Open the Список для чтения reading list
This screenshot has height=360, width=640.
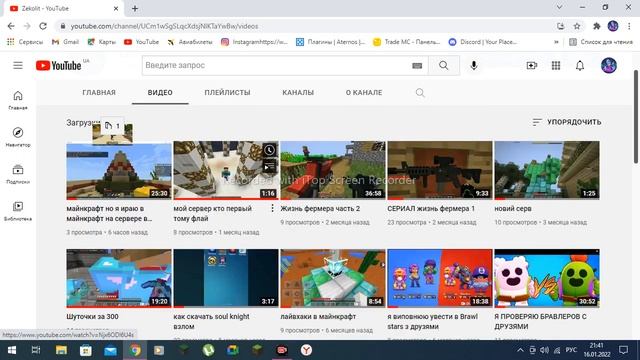click(601, 42)
